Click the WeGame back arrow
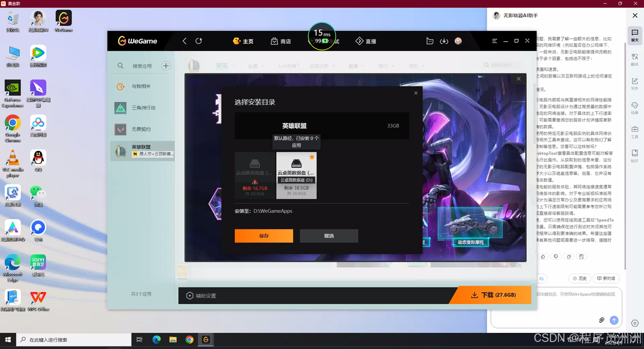Screen dimensions: 644x349 (185, 41)
